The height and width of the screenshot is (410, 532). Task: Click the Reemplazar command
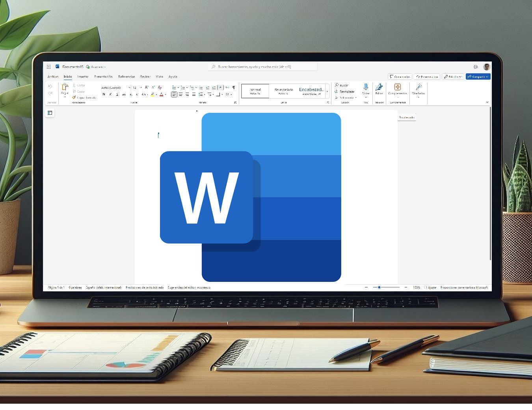[x=344, y=91]
